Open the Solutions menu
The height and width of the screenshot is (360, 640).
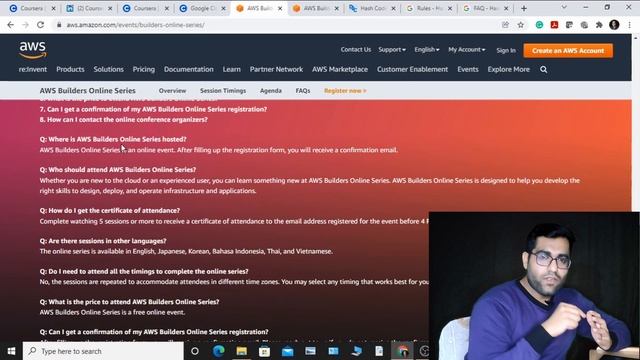click(x=109, y=69)
